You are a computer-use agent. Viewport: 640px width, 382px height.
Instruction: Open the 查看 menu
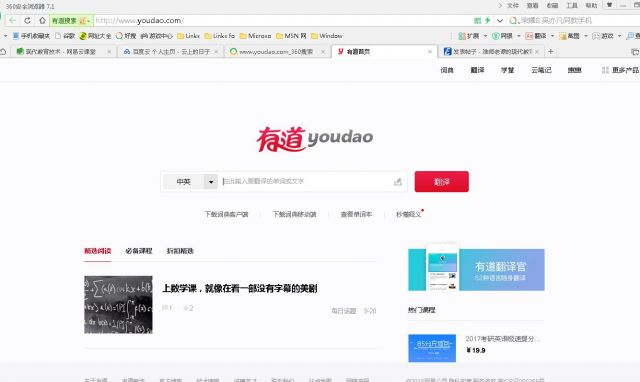[532, 5]
